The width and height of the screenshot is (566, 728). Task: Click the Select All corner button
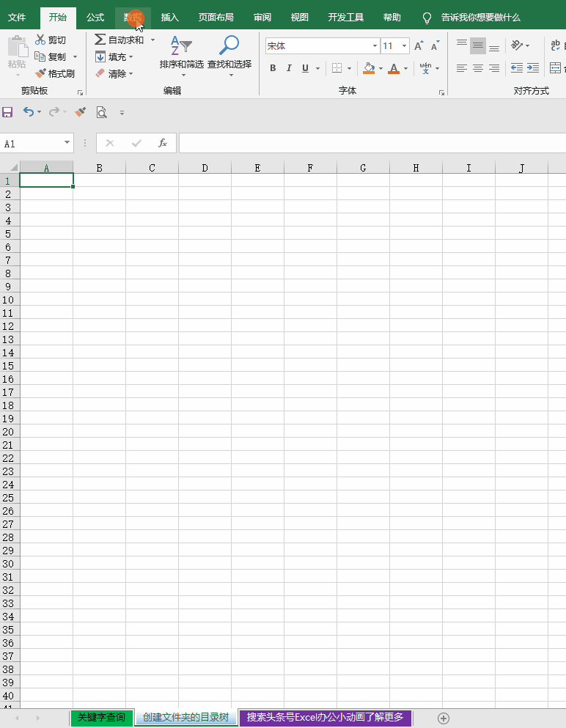point(10,167)
